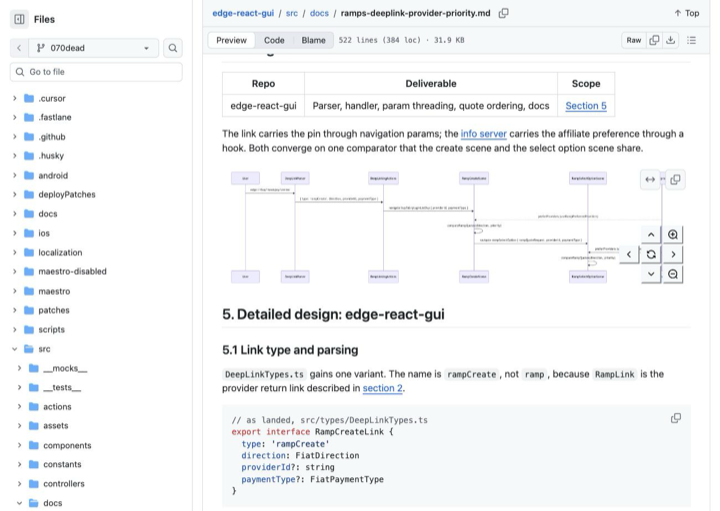Expand diagram width with horizontal arrows icon
This screenshot has height=511, width=720.
[x=650, y=180]
